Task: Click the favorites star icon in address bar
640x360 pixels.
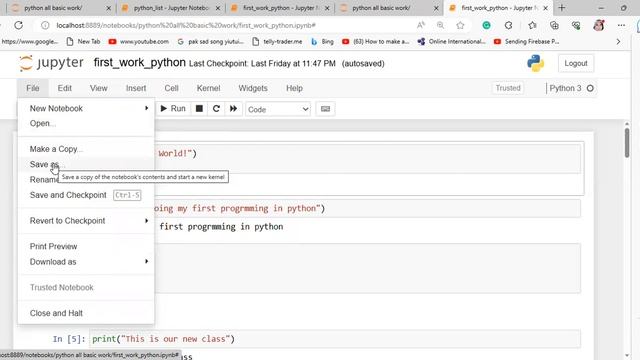Action: [x=460, y=25]
